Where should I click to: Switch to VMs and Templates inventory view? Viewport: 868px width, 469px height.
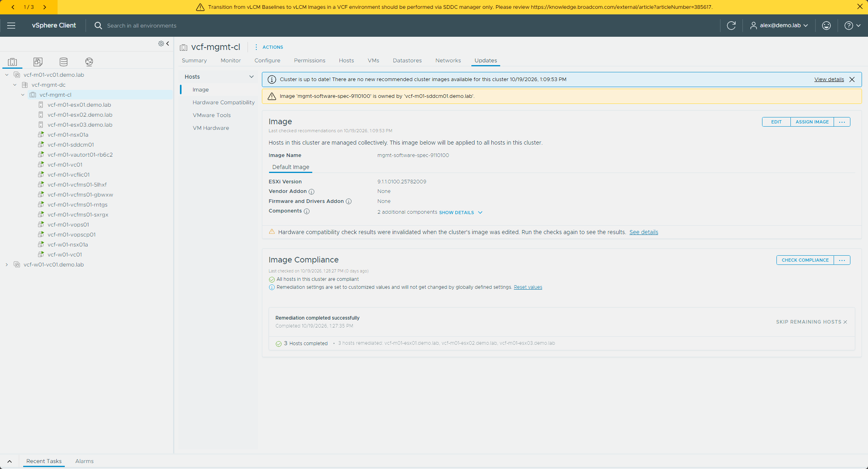click(38, 62)
